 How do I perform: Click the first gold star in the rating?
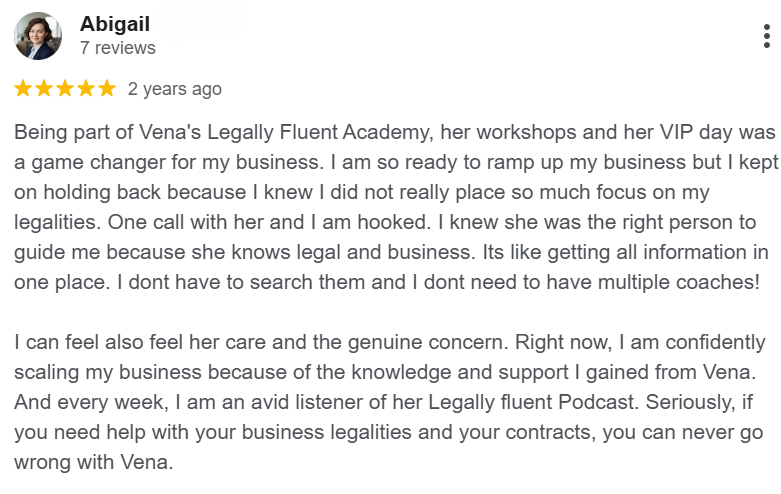[x=23, y=89]
